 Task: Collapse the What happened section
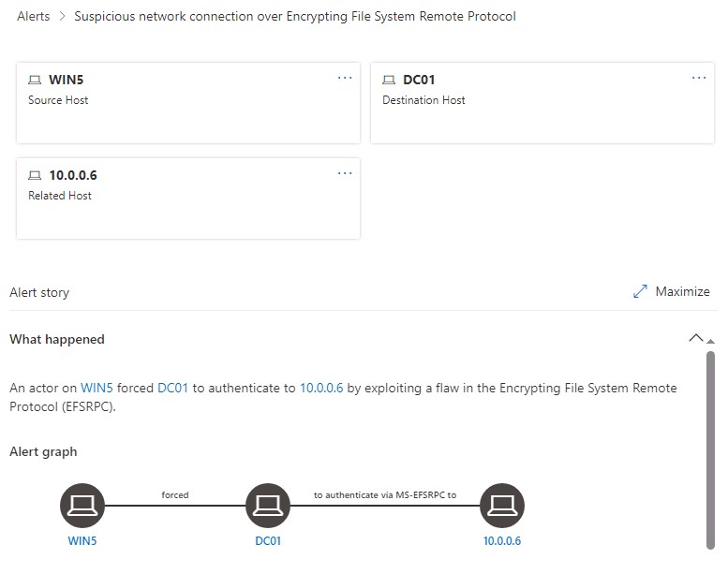[x=695, y=338]
